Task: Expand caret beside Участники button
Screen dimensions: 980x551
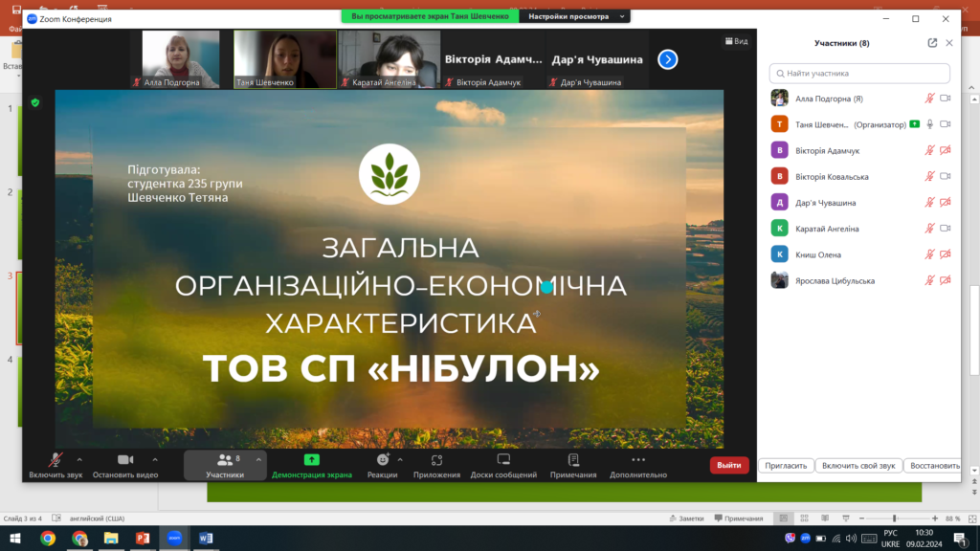Action: [x=258, y=460]
